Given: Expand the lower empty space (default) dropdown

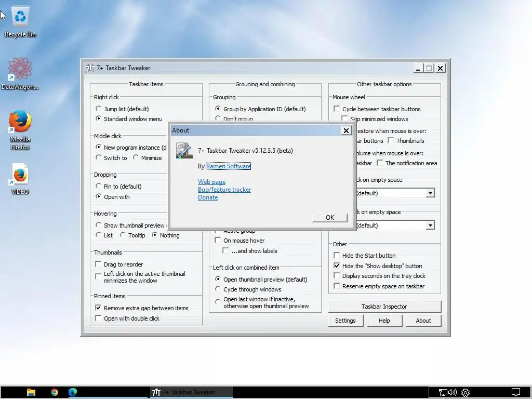Looking at the screenshot, I should pos(430,225).
